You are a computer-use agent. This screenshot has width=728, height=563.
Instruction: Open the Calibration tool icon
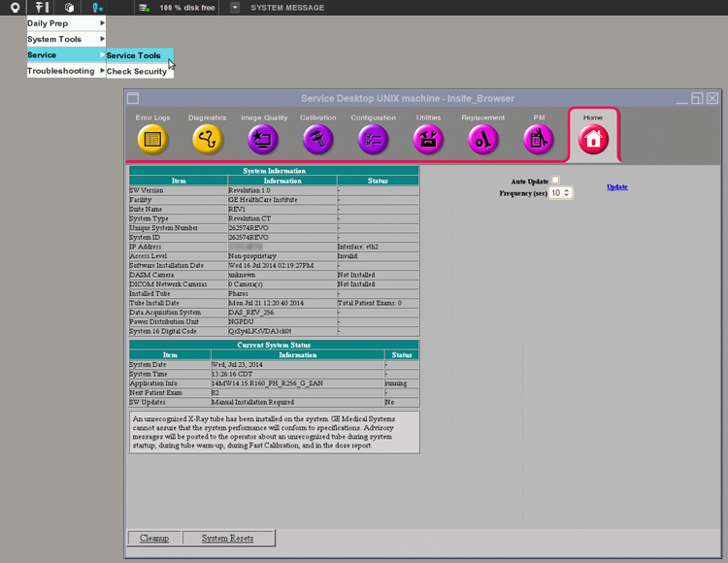tap(318, 140)
